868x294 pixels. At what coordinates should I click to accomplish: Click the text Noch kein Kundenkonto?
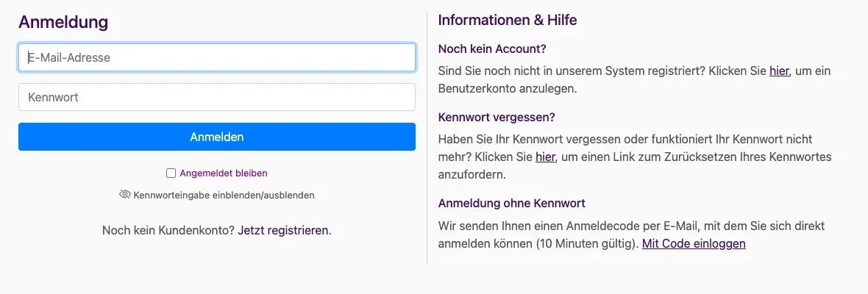point(169,231)
